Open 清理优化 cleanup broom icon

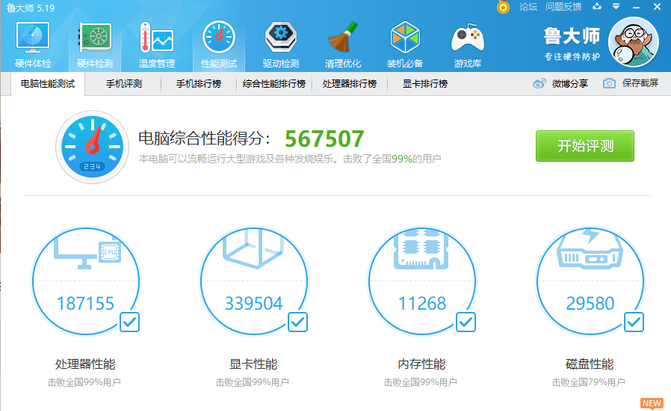(343, 44)
